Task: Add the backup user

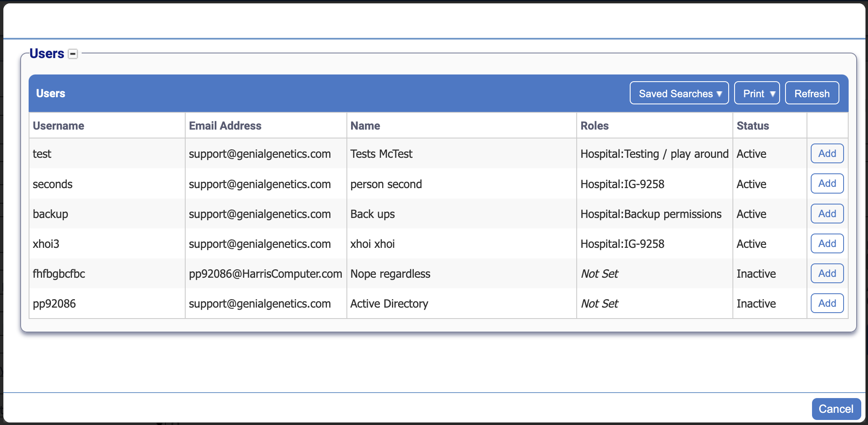Action: [x=826, y=213]
